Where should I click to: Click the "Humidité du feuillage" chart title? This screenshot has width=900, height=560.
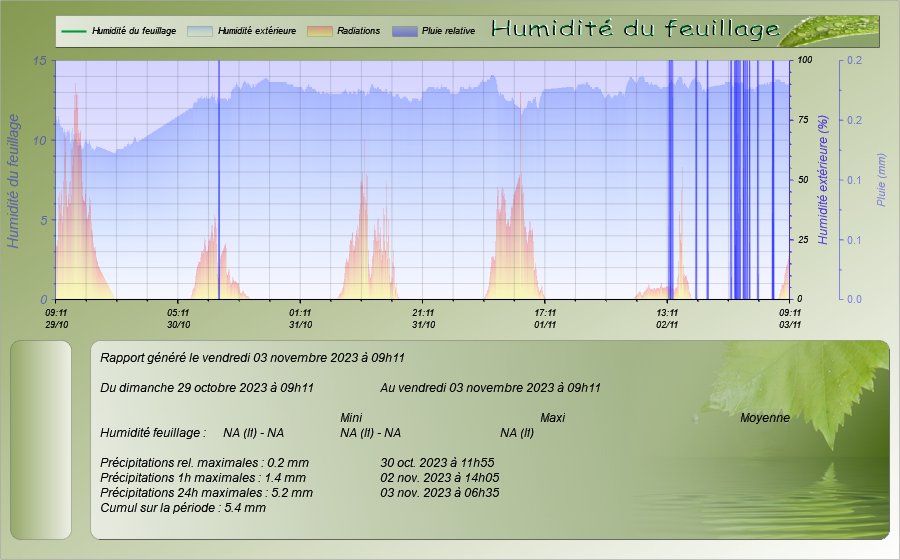click(x=635, y=30)
